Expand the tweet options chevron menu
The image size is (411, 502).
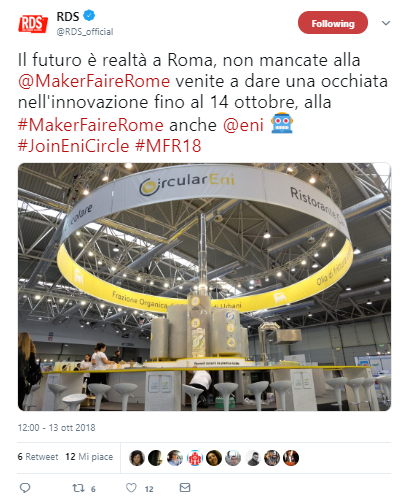386,23
